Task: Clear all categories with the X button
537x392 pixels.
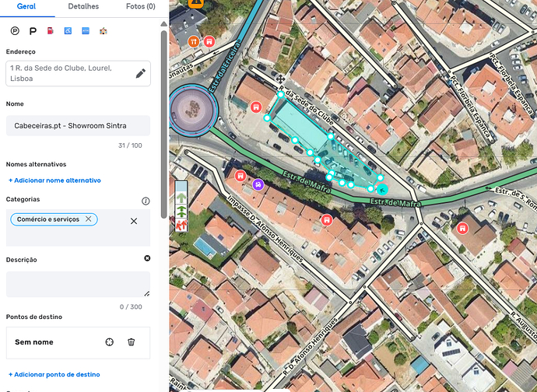Action: click(134, 222)
